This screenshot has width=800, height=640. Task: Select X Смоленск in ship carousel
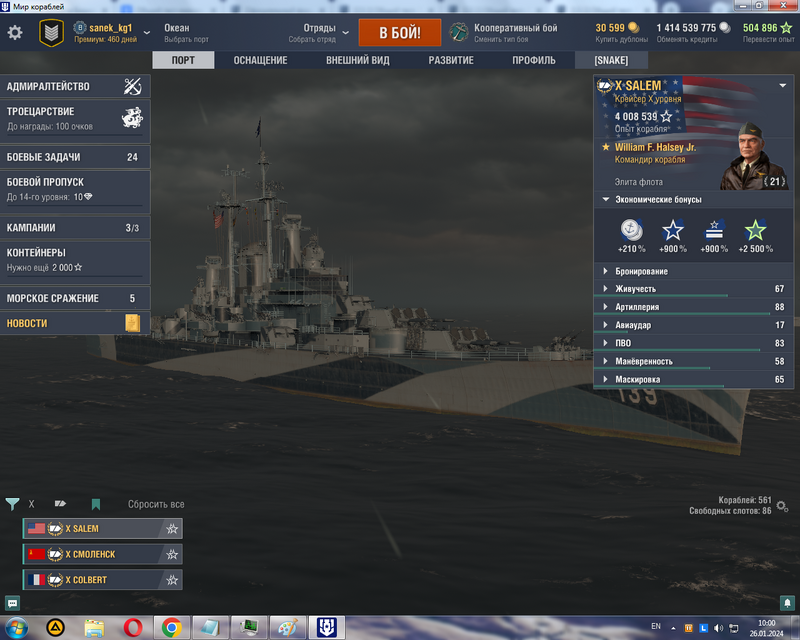point(103,554)
